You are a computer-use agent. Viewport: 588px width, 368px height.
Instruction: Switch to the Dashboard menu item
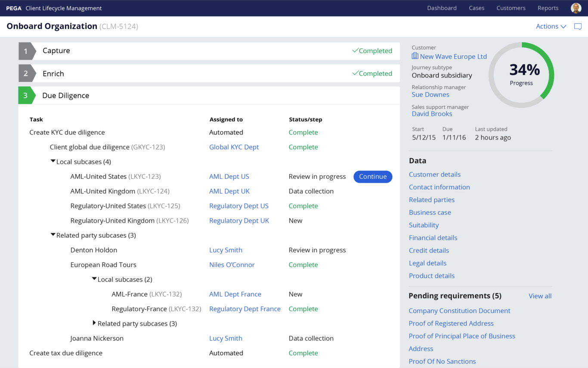(442, 8)
